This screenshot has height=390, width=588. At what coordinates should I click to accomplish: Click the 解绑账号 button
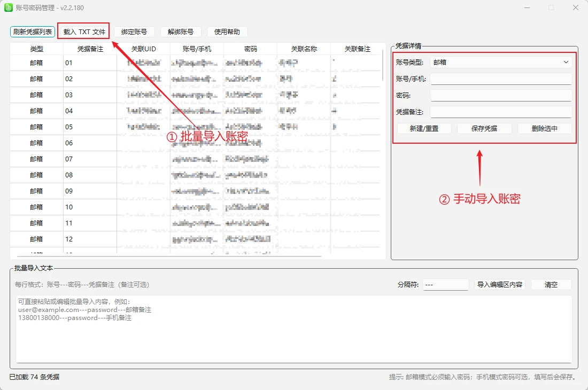[180, 32]
